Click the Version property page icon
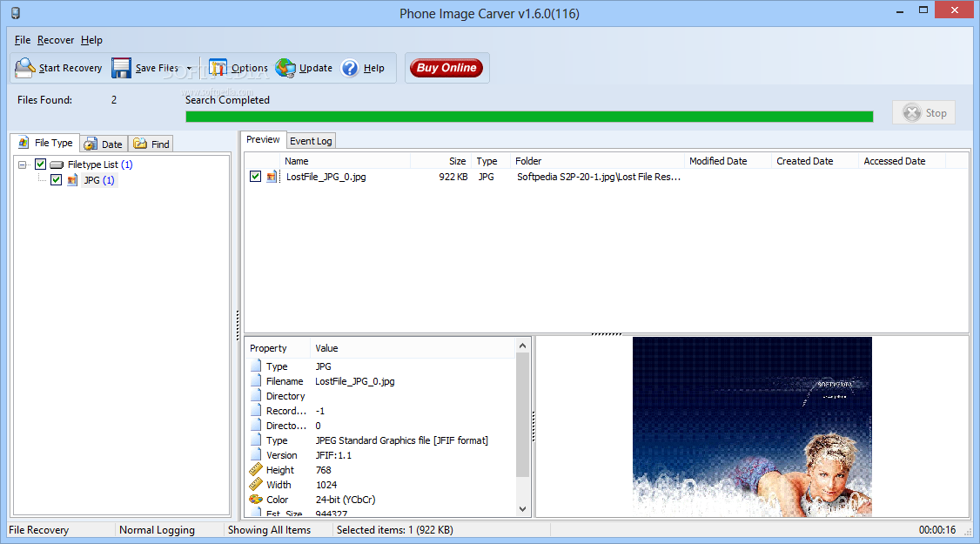The image size is (980, 544). tap(256, 454)
